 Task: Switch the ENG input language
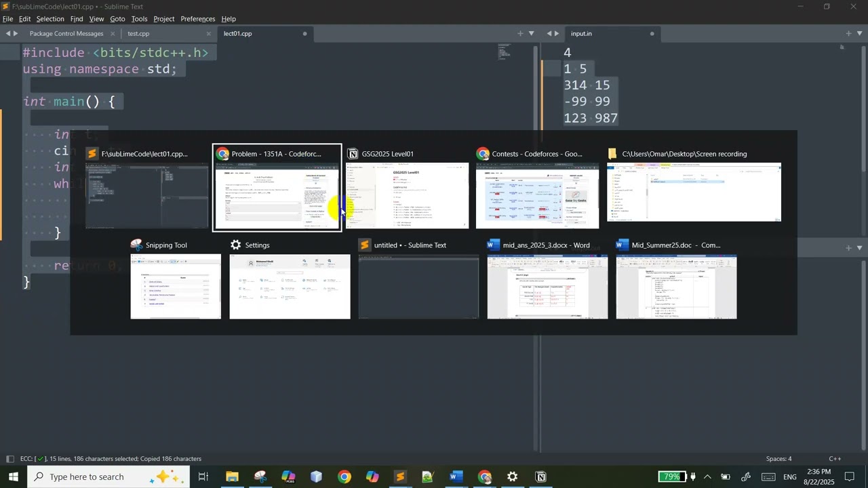[790, 477]
